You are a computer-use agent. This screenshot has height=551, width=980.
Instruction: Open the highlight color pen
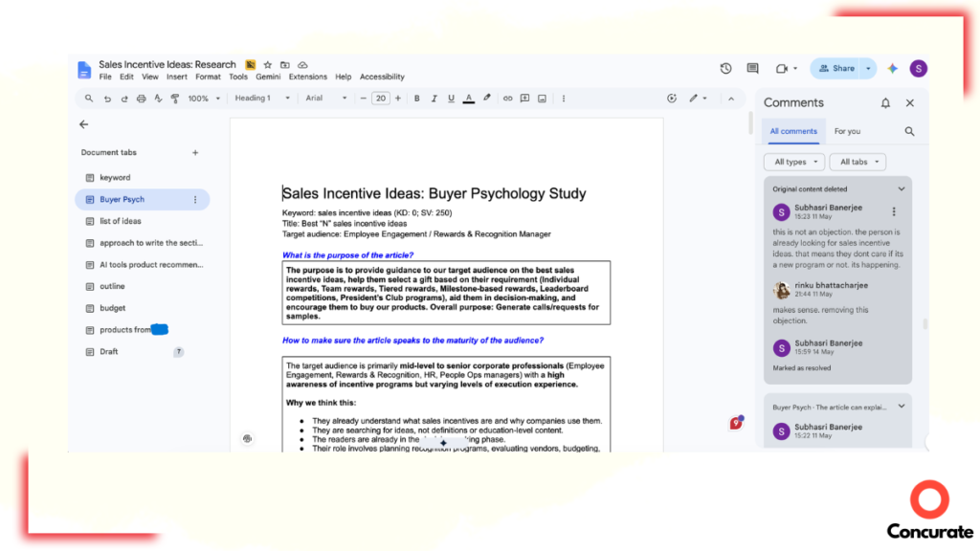pos(487,99)
